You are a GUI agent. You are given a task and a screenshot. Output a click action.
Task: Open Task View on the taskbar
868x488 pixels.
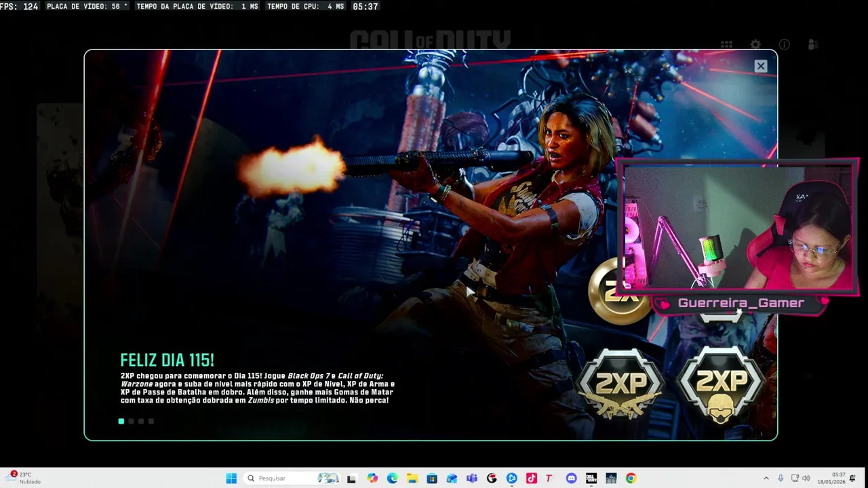coord(351,479)
